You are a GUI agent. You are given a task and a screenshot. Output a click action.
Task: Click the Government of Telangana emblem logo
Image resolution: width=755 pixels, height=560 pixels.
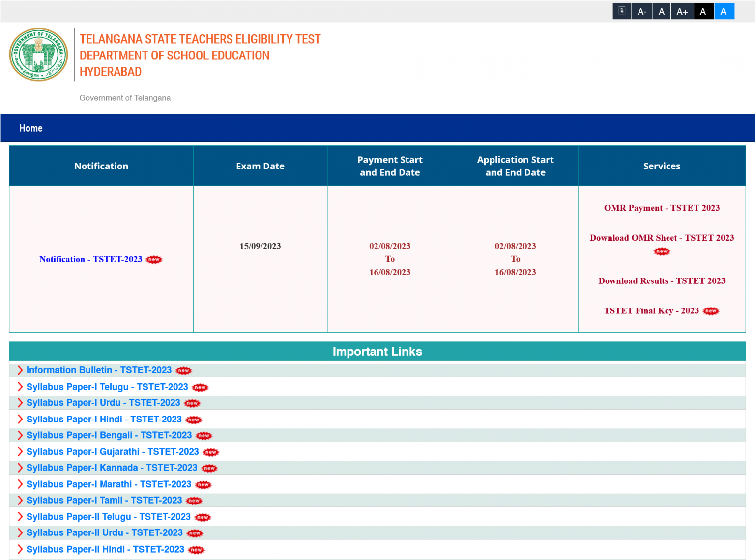click(39, 55)
